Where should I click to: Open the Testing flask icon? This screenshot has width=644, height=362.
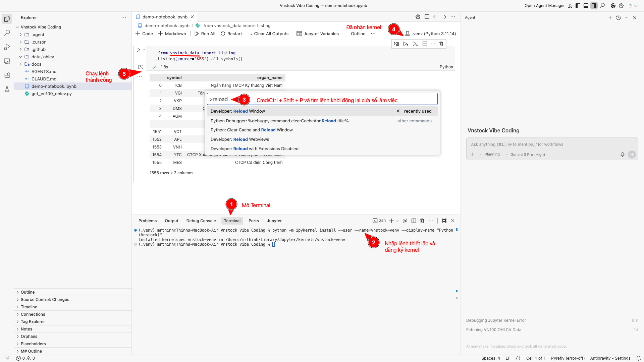tap(7, 89)
